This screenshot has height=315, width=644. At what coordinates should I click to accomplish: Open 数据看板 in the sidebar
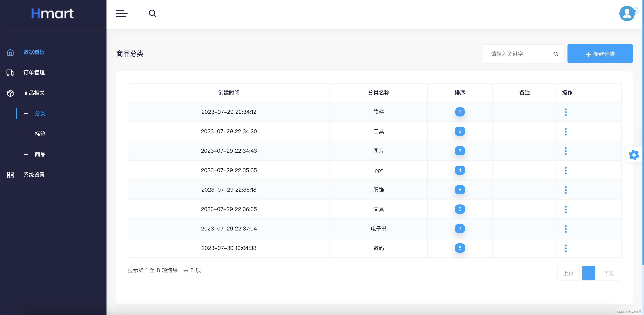(x=34, y=52)
